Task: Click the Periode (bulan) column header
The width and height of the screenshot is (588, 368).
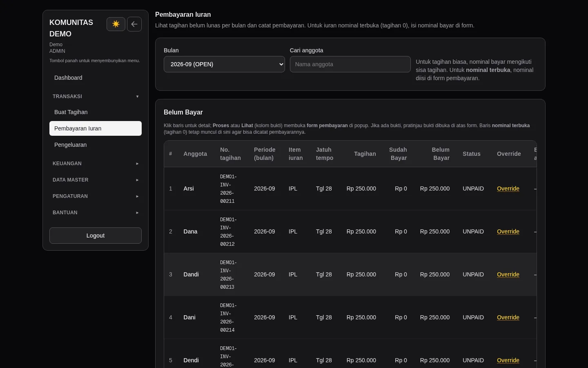Action: coord(265,154)
